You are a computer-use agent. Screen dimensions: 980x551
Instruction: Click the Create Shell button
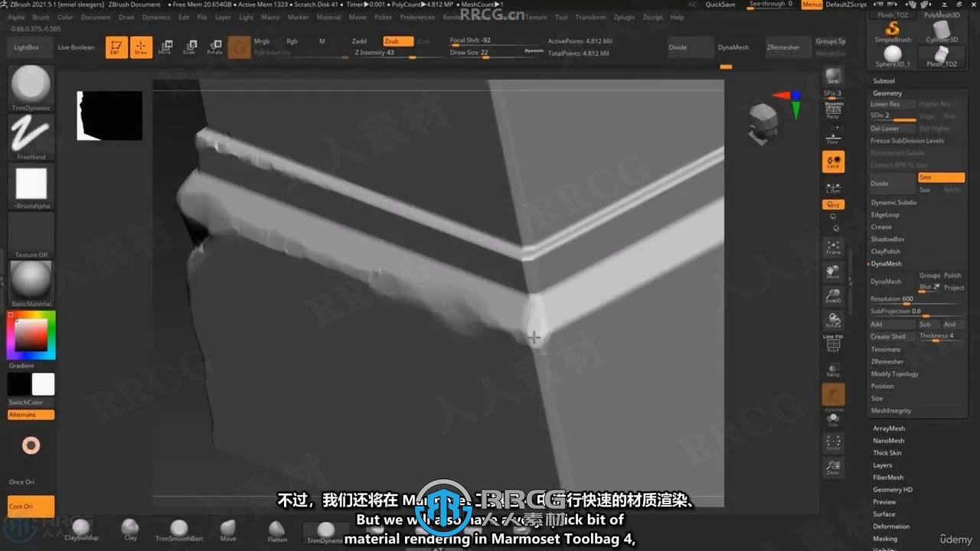892,337
